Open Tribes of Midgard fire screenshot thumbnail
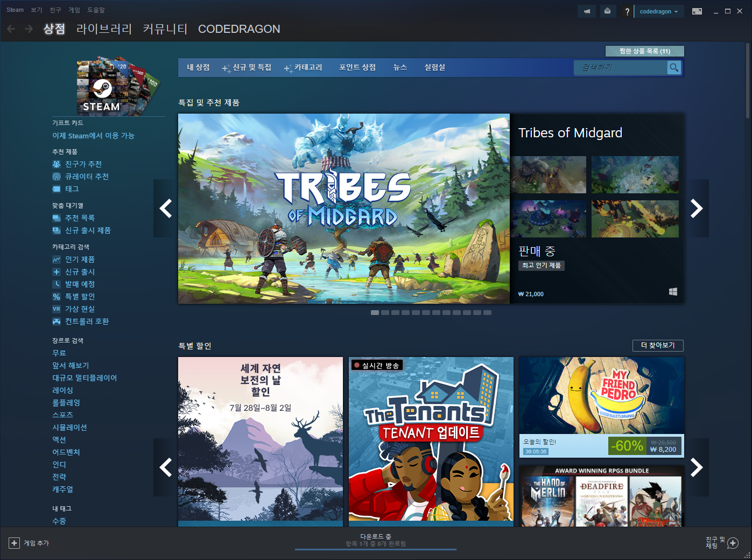The height and width of the screenshot is (560, 752). coord(635,219)
